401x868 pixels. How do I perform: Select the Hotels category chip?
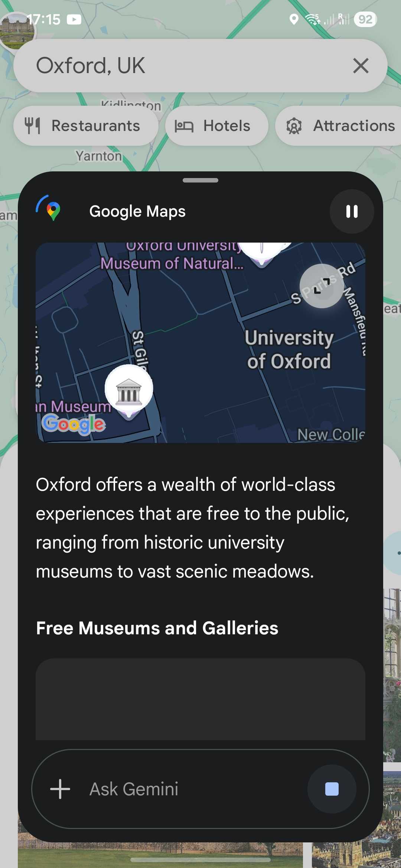click(x=216, y=126)
